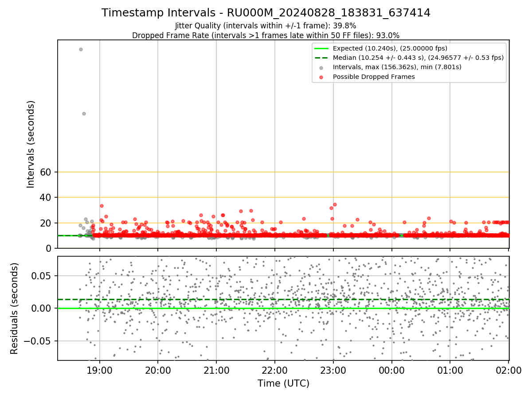The height and width of the screenshot is (399, 532).
Task: Click the gray dot marker in the legend
Action: point(321,67)
